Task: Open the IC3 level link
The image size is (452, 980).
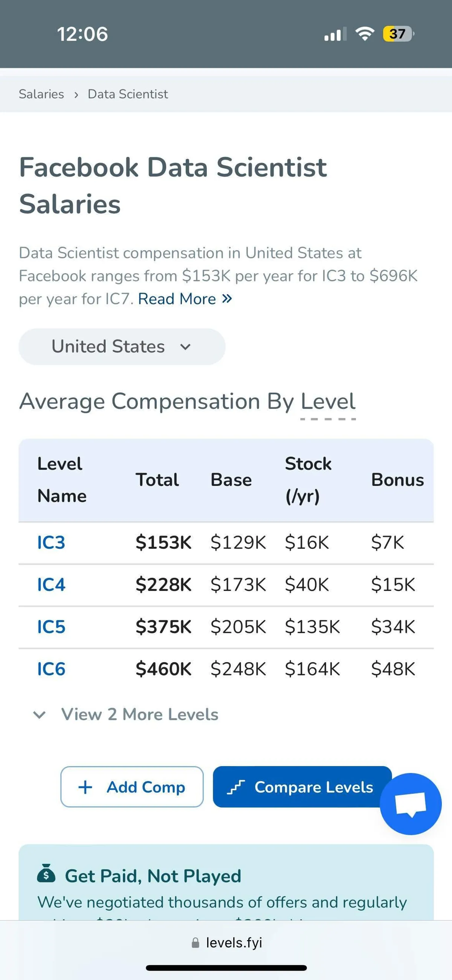Action: click(51, 542)
